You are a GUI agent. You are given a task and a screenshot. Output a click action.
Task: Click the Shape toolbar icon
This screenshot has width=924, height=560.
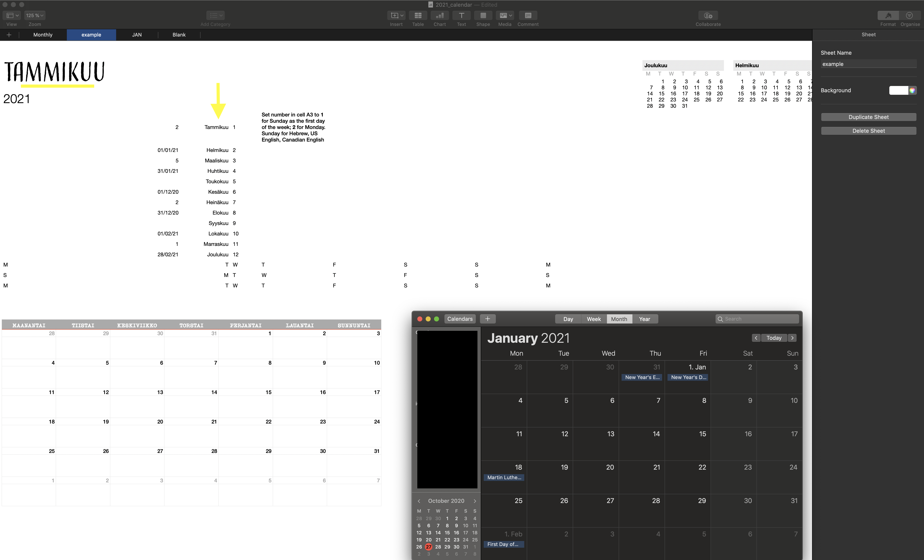pos(483,15)
